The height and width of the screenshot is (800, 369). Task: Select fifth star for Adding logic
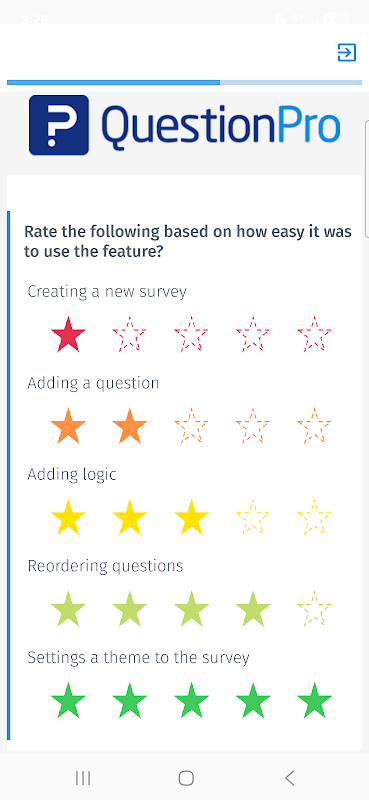pyautogui.click(x=314, y=517)
